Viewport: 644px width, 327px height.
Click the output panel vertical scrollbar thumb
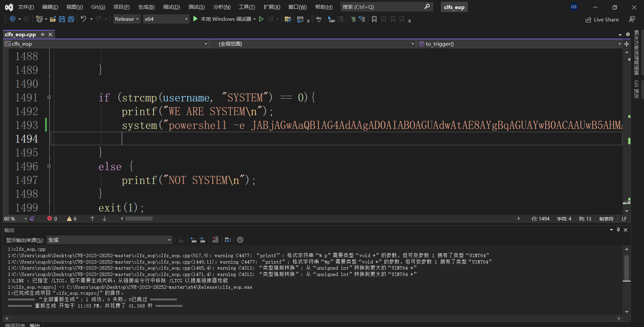(x=627, y=268)
